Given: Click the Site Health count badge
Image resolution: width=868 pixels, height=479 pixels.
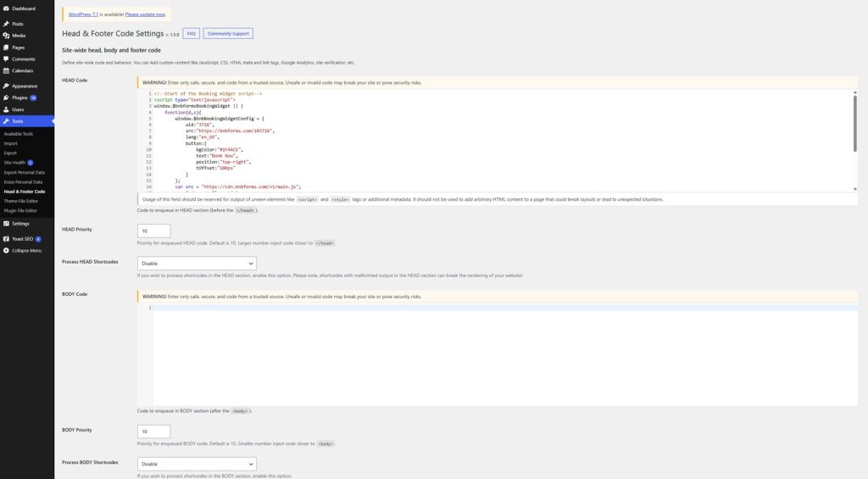Looking at the screenshot, I should [31, 163].
